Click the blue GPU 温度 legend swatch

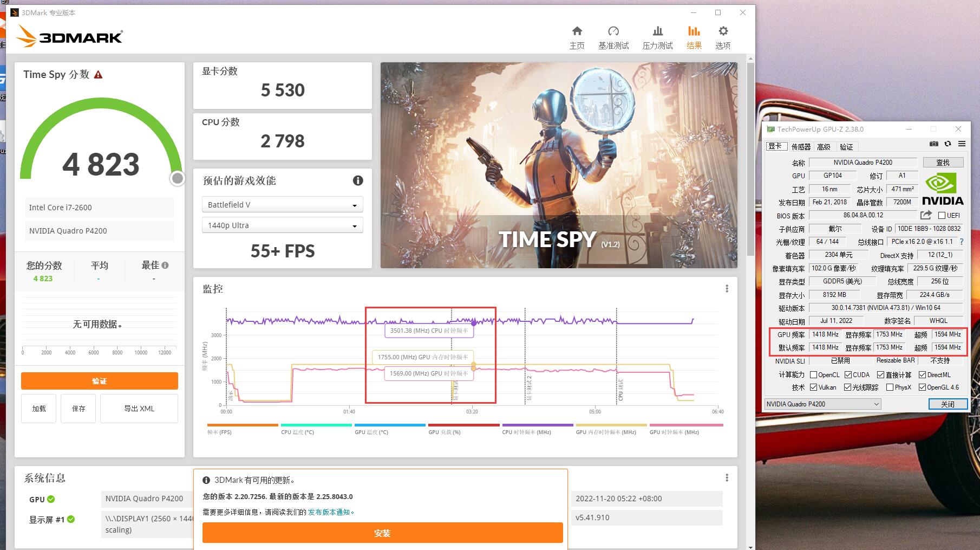point(390,425)
